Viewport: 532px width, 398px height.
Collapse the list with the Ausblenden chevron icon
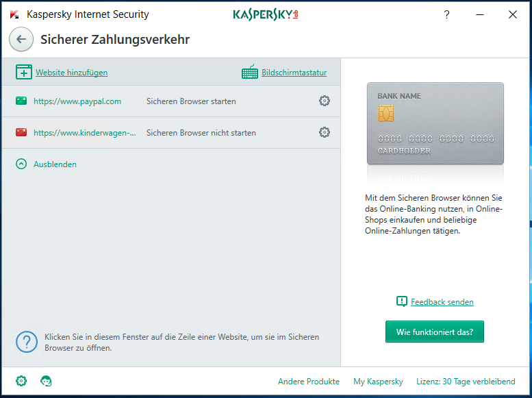tap(21, 164)
